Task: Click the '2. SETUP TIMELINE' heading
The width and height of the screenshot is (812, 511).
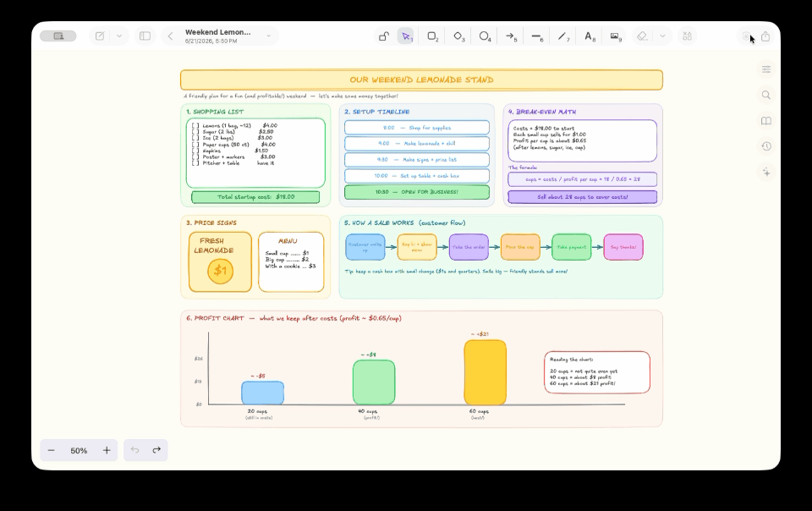Action: [x=377, y=112]
